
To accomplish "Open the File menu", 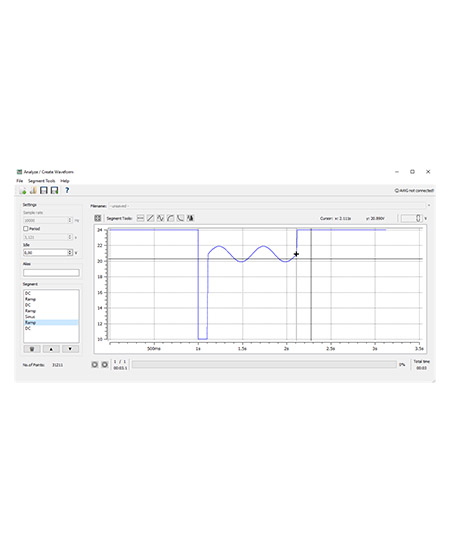I will (20, 181).
